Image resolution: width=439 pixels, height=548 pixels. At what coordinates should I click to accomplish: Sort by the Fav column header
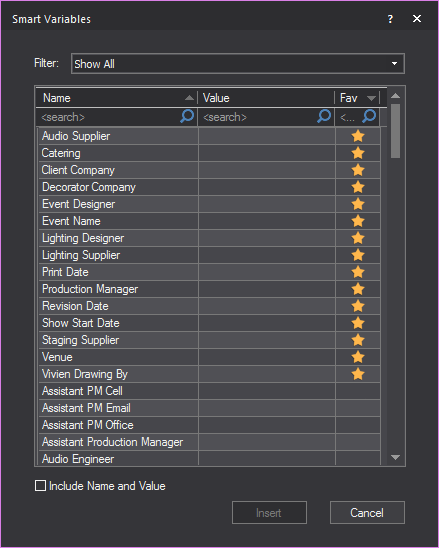tap(357, 98)
